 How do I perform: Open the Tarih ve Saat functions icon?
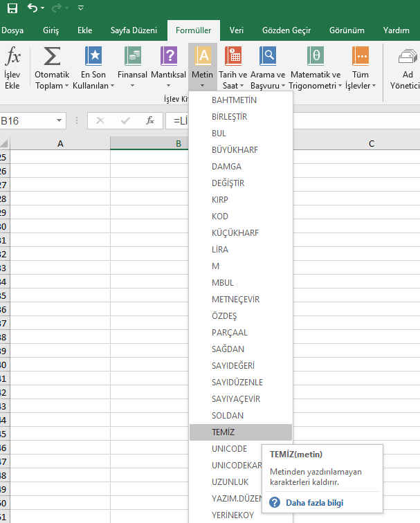(233, 56)
